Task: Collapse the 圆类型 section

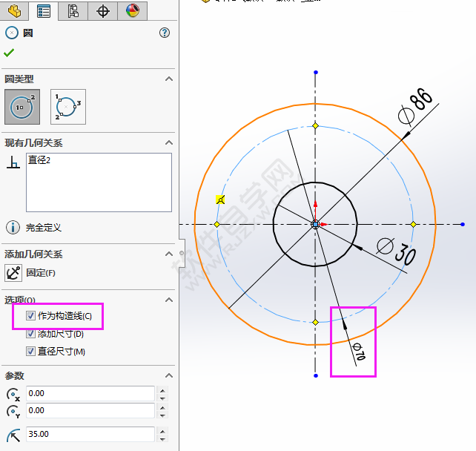Action: [169, 79]
